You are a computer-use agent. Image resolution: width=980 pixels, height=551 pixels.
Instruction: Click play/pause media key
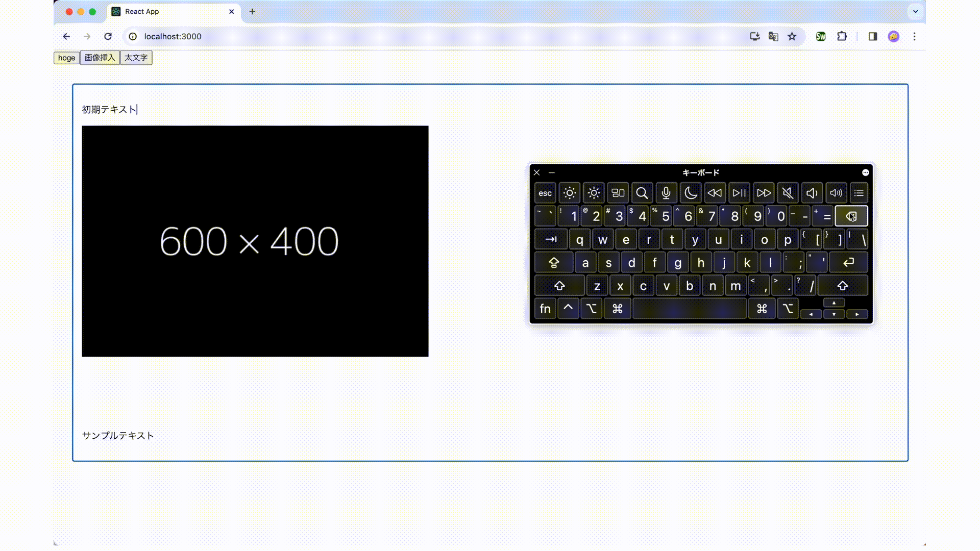click(739, 193)
